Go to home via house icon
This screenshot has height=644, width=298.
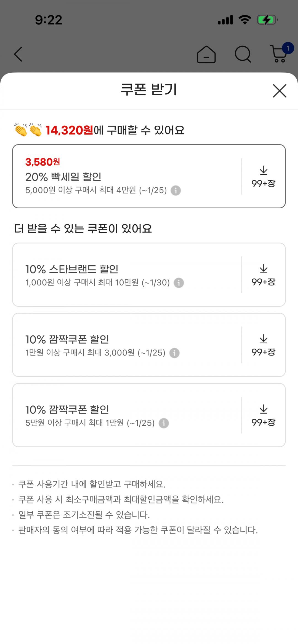pyautogui.click(x=206, y=54)
